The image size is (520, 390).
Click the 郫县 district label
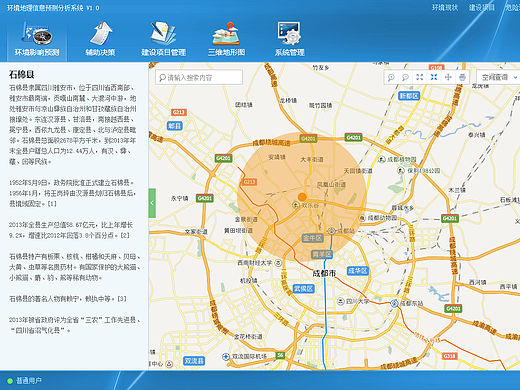coord(174,126)
